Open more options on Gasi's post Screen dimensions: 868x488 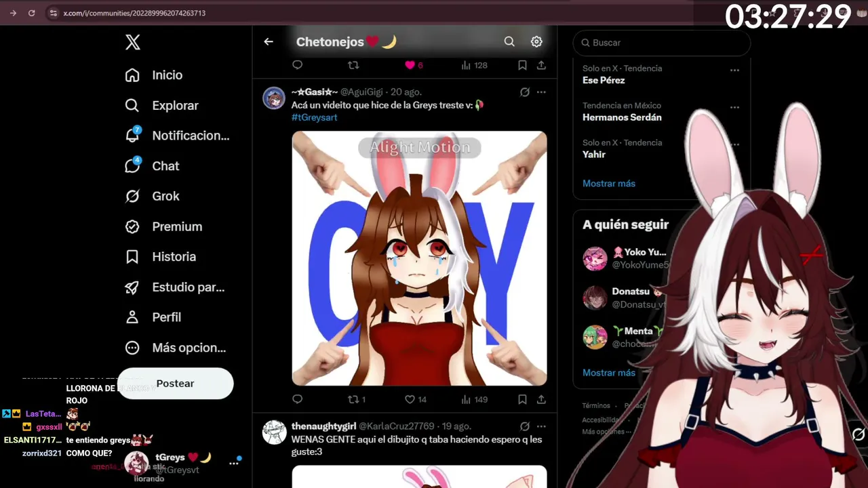pyautogui.click(x=541, y=92)
